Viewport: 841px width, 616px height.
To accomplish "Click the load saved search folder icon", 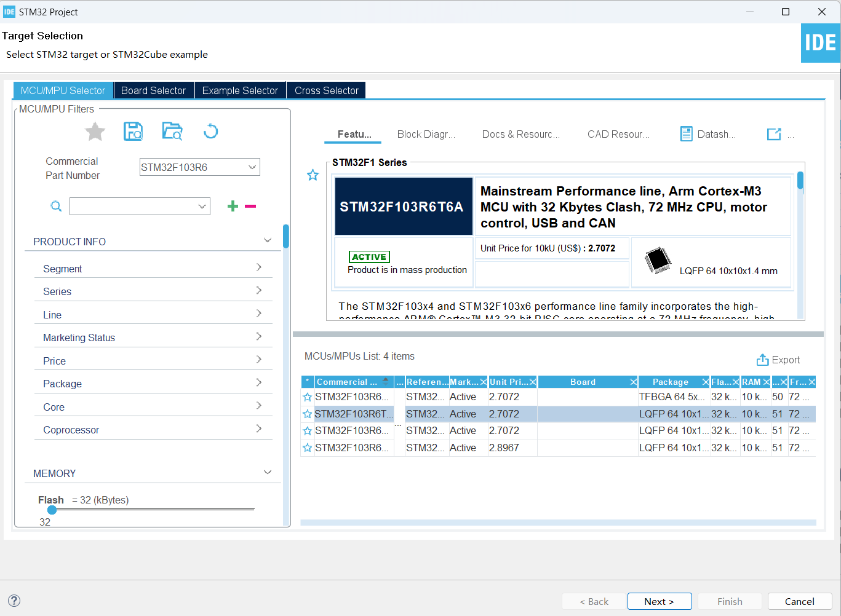I will 172,131.
